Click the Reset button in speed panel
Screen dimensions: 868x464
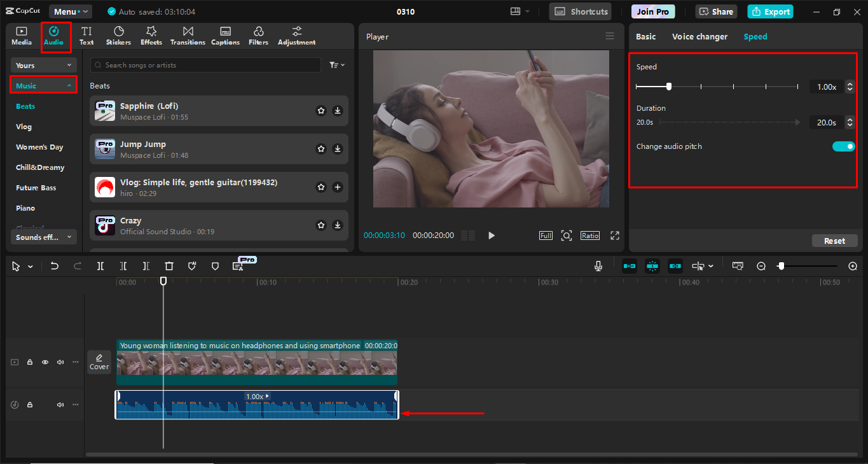(834, 241)
